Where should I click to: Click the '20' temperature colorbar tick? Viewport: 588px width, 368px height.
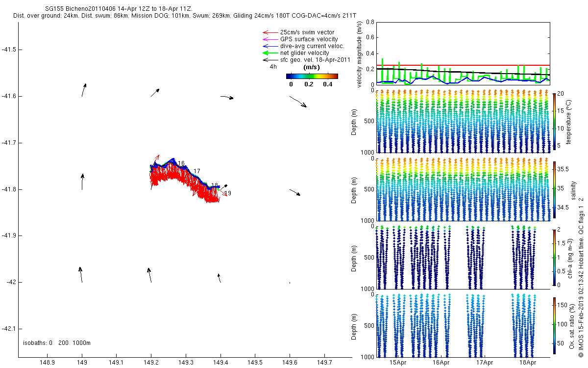point(560,93)
